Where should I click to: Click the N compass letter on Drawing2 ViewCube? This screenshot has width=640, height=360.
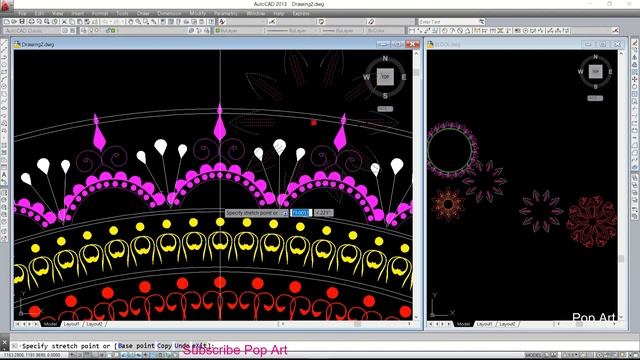(385, 59)
